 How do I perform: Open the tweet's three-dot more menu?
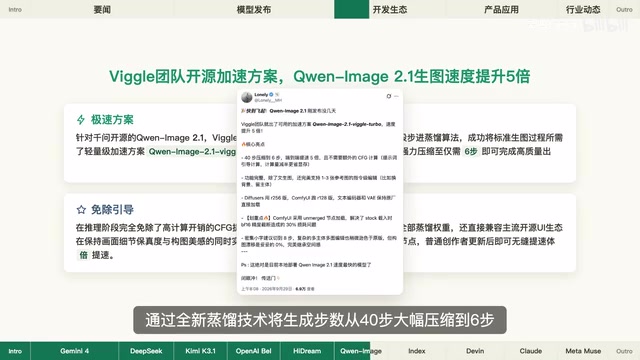tap(396, 96)
